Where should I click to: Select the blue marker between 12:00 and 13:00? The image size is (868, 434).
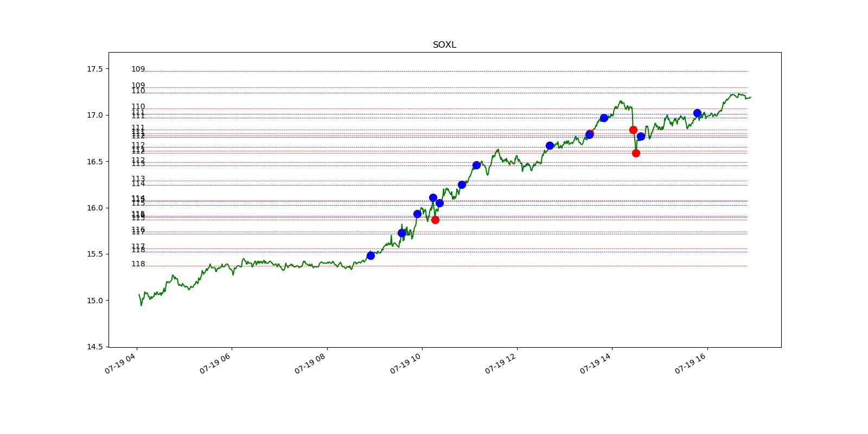[550, 145]
